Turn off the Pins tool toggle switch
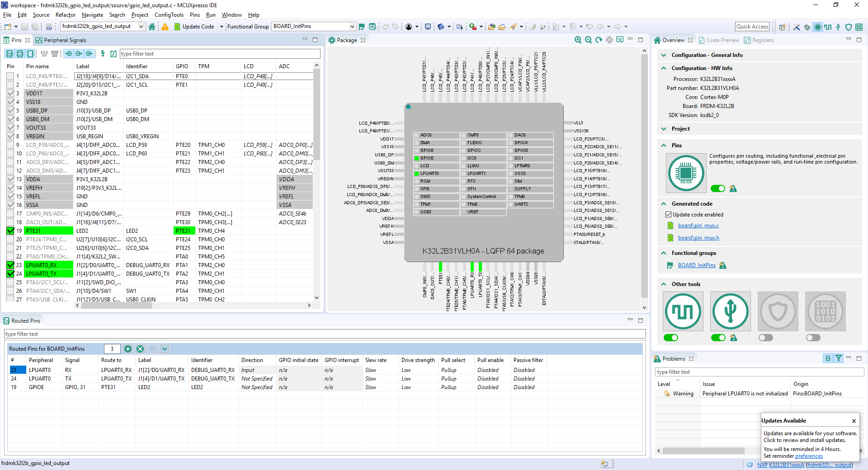This screenshot has height=470, width=868. [717, 188]
